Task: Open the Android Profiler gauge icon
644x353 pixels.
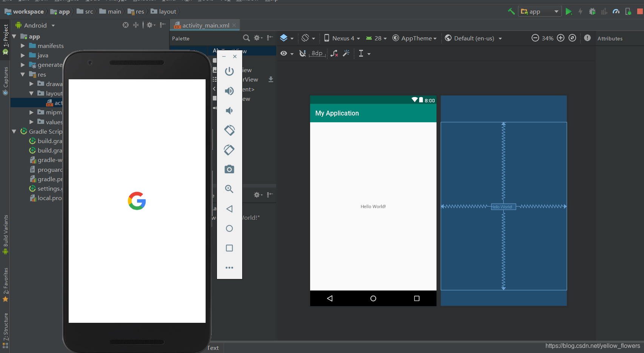Action: (616, 11)
